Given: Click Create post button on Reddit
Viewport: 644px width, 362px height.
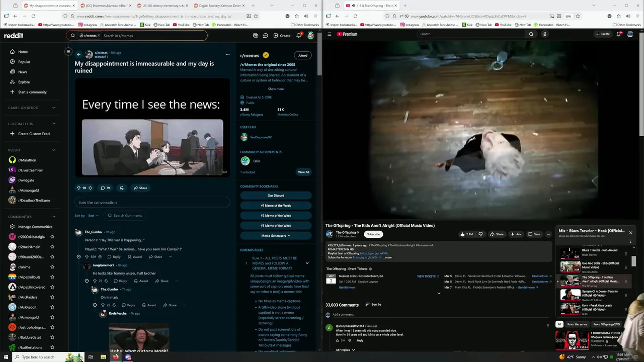Looking at the screenshot, I should (x=282, y=36).
